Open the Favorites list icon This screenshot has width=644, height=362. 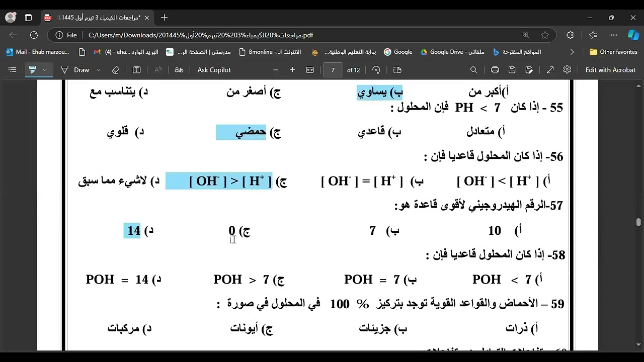click(593, 35)
